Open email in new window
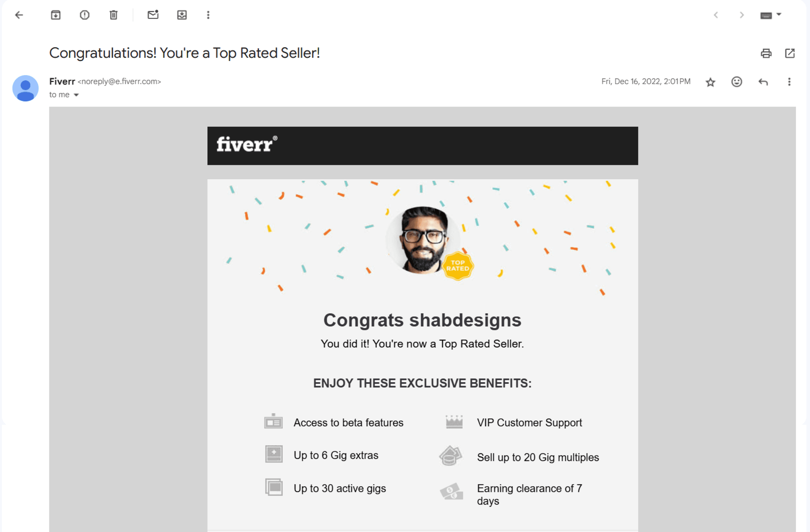Image resolution: width=810 pixels, height=532 pixels. [790, 53]
